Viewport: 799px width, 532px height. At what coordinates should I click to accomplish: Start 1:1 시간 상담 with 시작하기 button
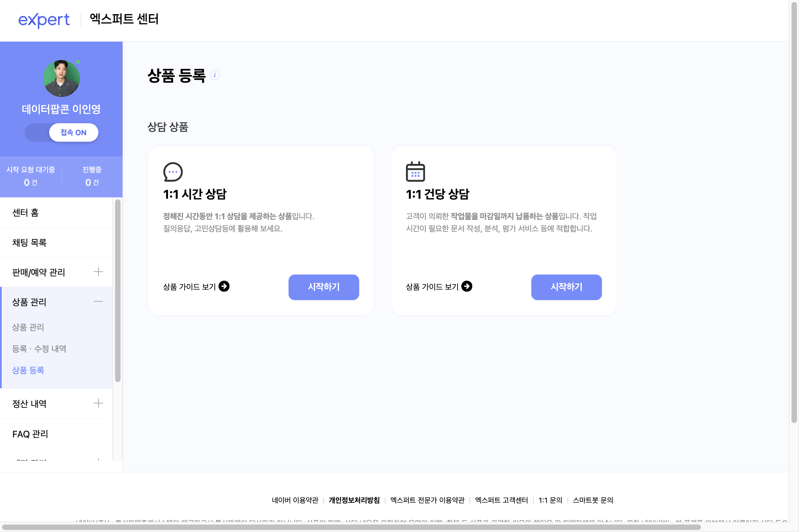[x=324, y=287]
